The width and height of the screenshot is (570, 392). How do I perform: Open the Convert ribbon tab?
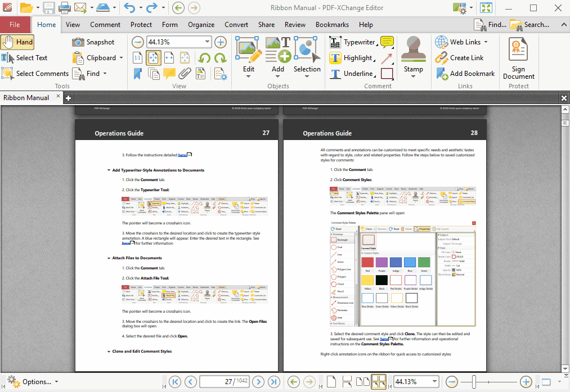tap(236, 25)
